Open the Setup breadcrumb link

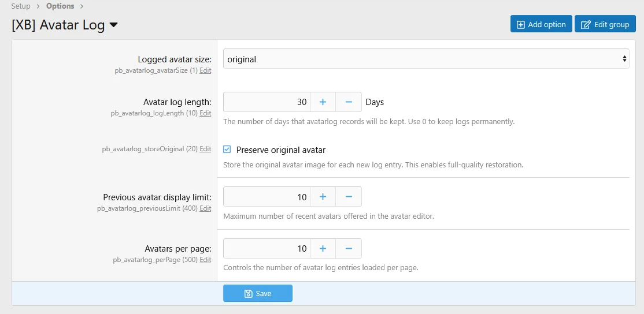pyautogui.click(x=21, y=6)
